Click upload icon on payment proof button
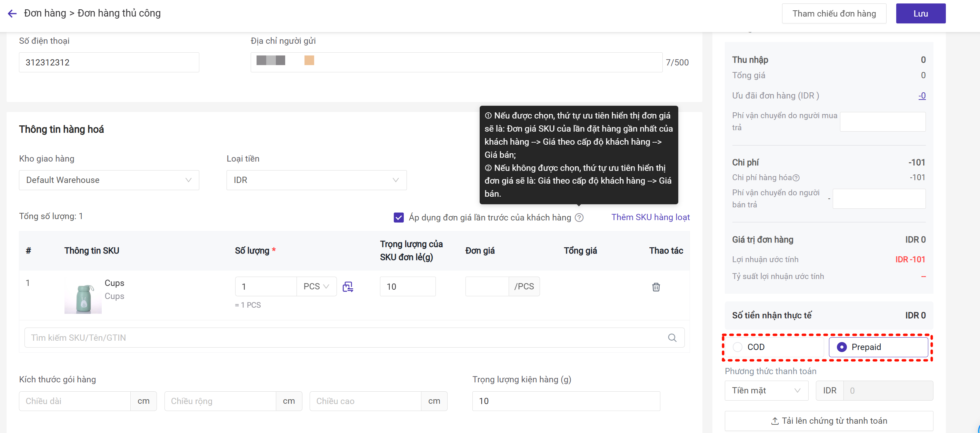980x433 pixels. click(774, 421)
